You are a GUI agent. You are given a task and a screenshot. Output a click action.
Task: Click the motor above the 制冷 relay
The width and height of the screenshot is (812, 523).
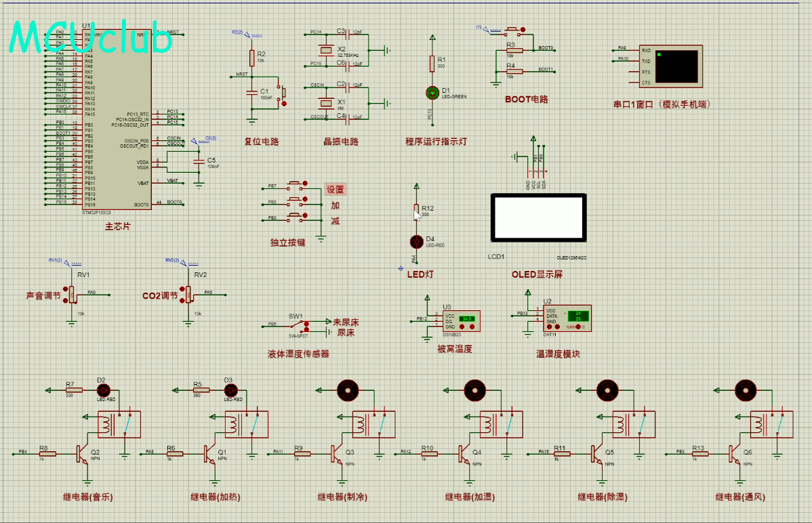[348, 390]
